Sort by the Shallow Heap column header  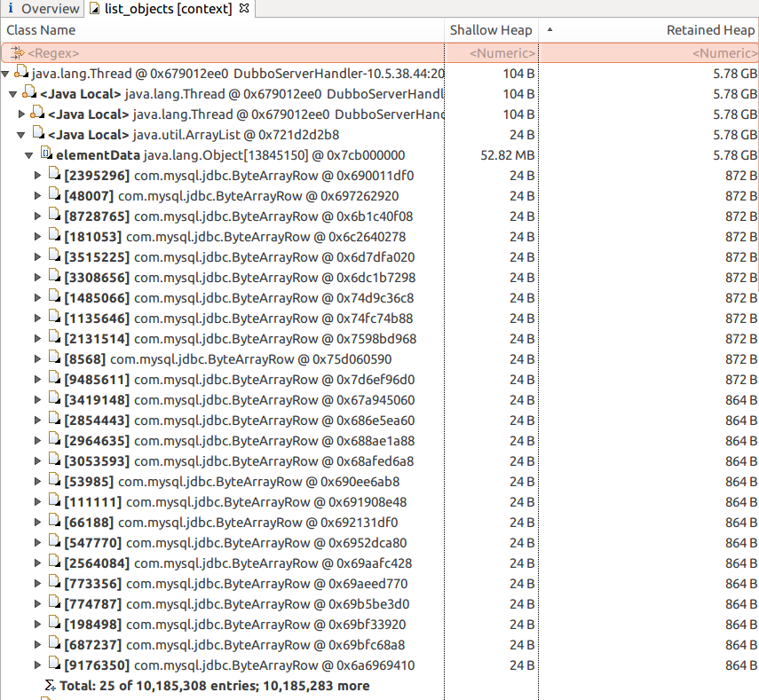[491, 29]
